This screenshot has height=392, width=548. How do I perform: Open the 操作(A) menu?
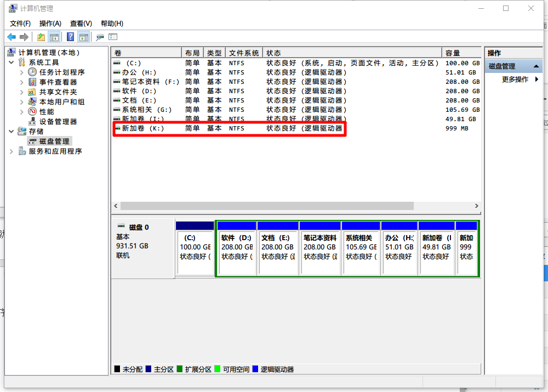click(x=50, y=24)
